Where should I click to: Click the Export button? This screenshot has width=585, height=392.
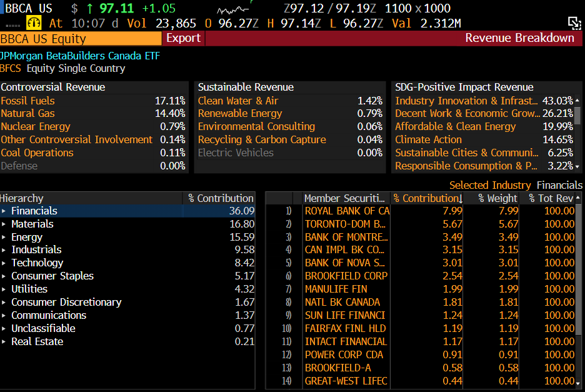pyautogui.click(x=183, y=38)
